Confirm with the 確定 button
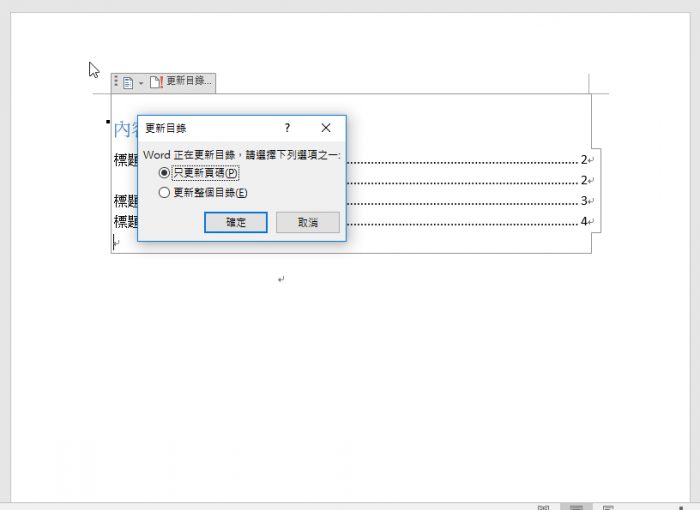Screen dimensions: 700x510 (x=236, y=222)
